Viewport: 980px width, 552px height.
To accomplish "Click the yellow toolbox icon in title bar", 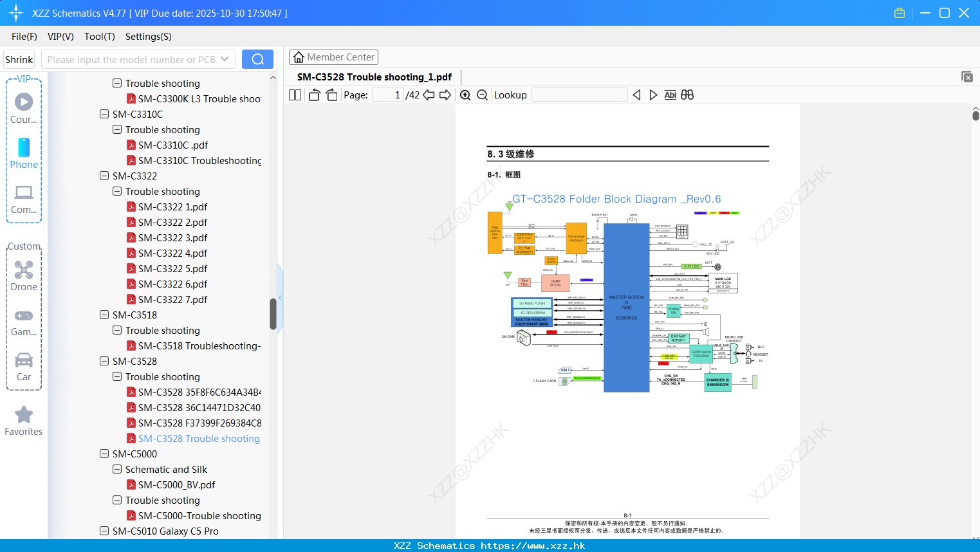I will (900, 13).
